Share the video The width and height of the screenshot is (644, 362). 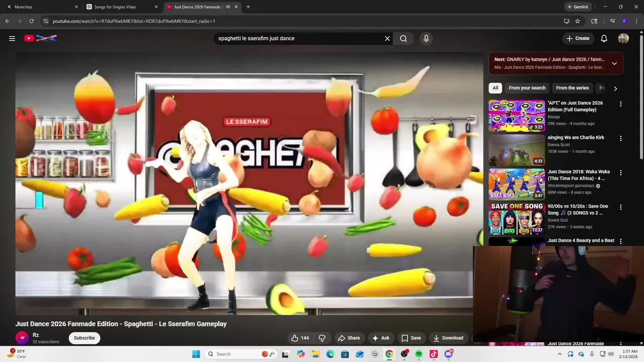point(349,338)
